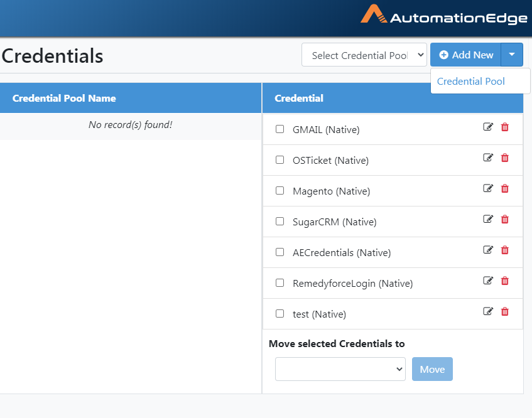Click the AECredentials (Native) label
Screen dimensions: 532x418
point(342,252)
